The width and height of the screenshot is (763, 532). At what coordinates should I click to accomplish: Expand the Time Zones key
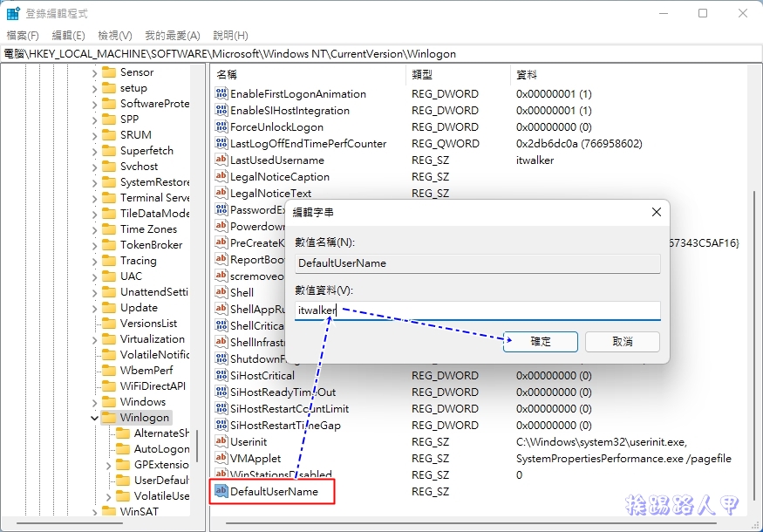pyautogui.click(x=94, y=229)
